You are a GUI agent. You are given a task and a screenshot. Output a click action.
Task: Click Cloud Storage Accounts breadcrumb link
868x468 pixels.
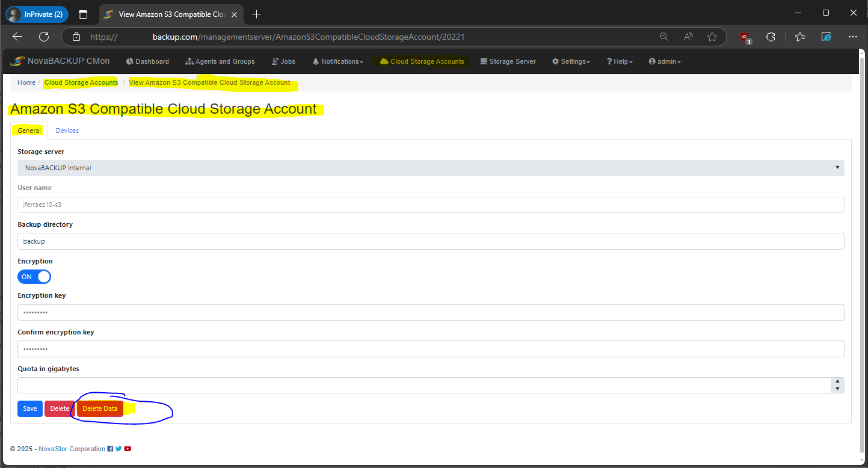coord(81,82)
